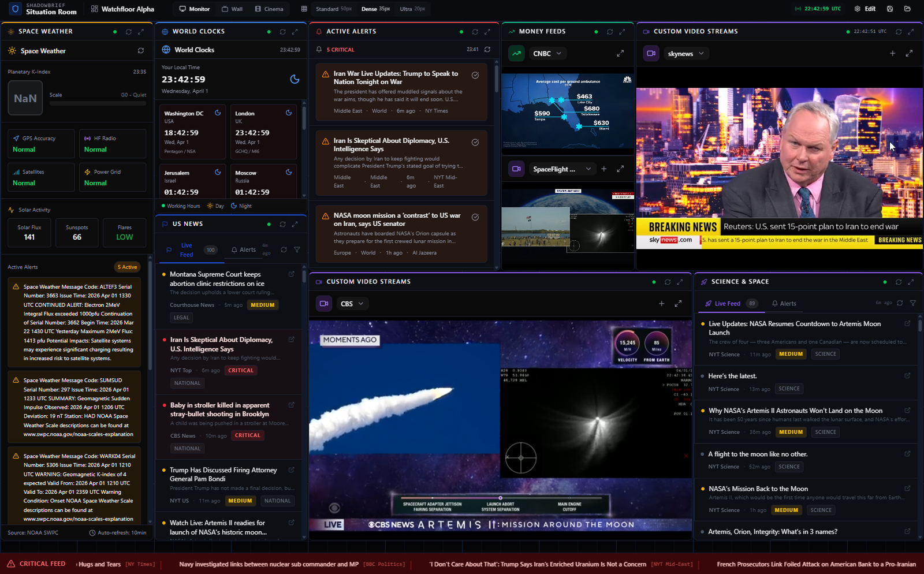Click the SpaceFlight stream video thumbnail
The height and width of the screenshot is (574, 924).
point(568,221)
